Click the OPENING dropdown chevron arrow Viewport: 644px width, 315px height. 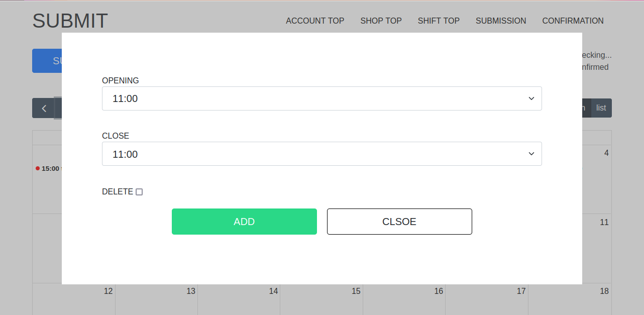coord(531,98)
